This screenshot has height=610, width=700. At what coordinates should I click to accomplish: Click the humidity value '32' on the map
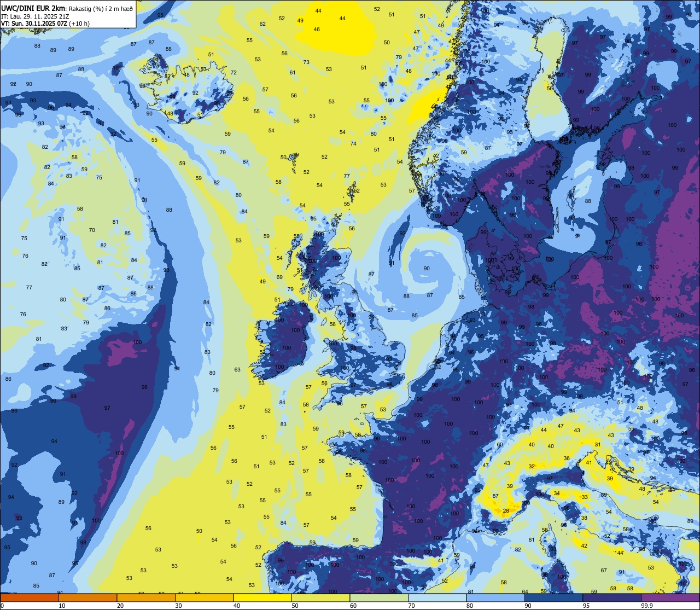(x=532, y=466)
